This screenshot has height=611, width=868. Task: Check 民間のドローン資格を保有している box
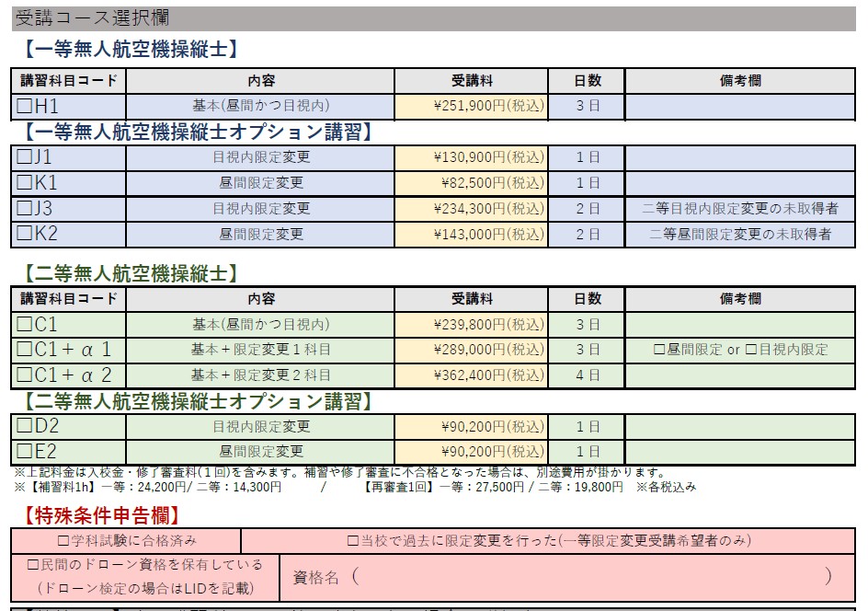coord(33,564)
